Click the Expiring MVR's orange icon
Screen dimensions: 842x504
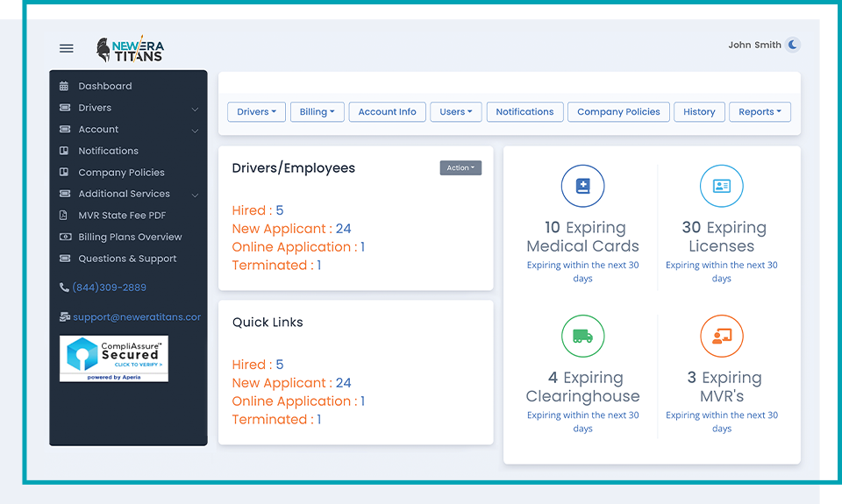722,336
